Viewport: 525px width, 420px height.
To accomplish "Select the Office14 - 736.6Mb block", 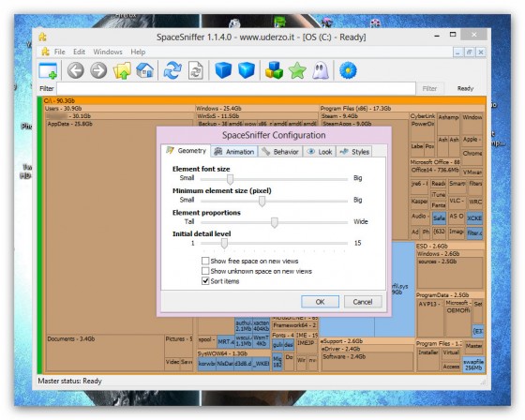I will tap(435, 170).
